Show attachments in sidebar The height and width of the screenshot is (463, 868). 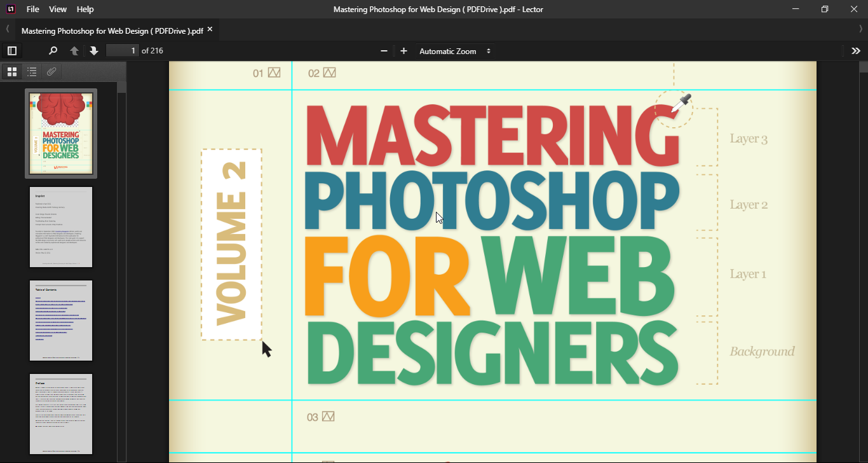pyautogui.click(x=51, y=72)
